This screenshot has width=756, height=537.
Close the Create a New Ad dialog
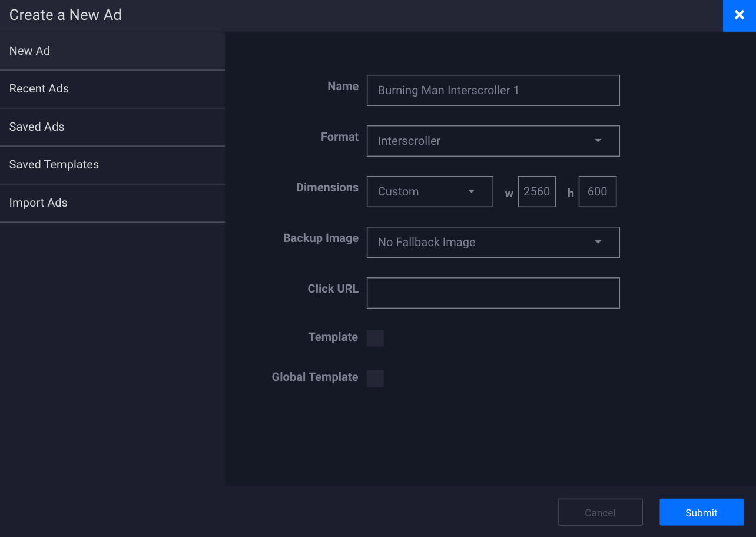pyautogui.click(x=740, y=15)
